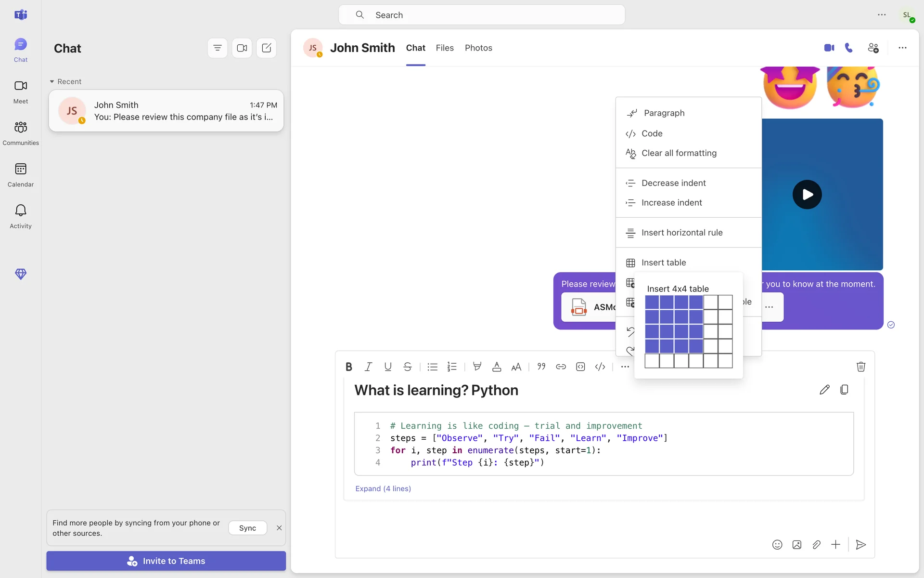Attach a file with the paperclip icon
This screenshot has width=924, height=578.
(816, 545)
